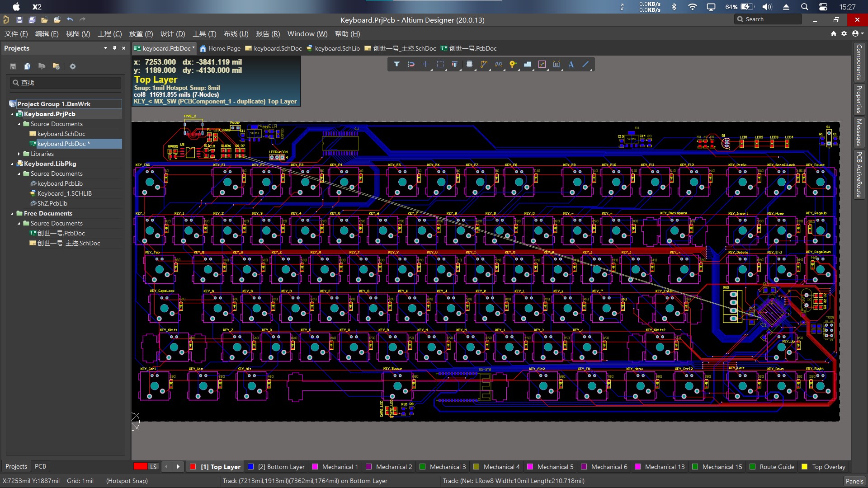The width and height of the screenshot is (868, 488).
Task: Click the place via tool
Action: (513, 64)
